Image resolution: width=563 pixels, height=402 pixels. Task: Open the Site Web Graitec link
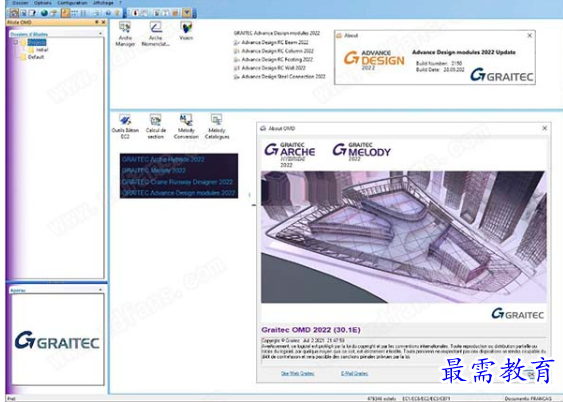point(297,374)
